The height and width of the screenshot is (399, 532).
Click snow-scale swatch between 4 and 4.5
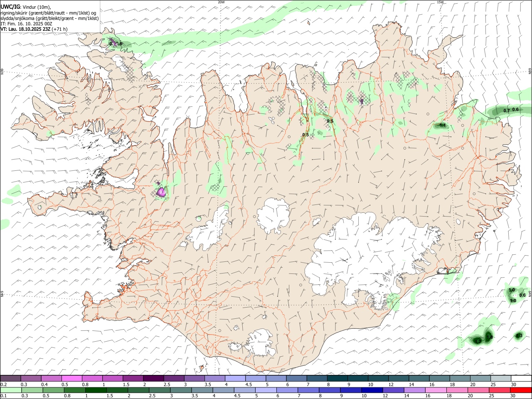coord(235,379)
